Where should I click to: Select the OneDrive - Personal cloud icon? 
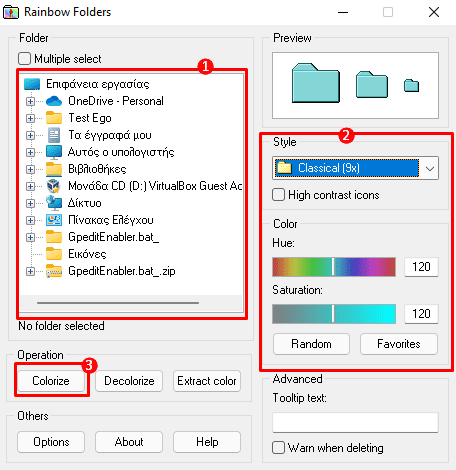54,101
